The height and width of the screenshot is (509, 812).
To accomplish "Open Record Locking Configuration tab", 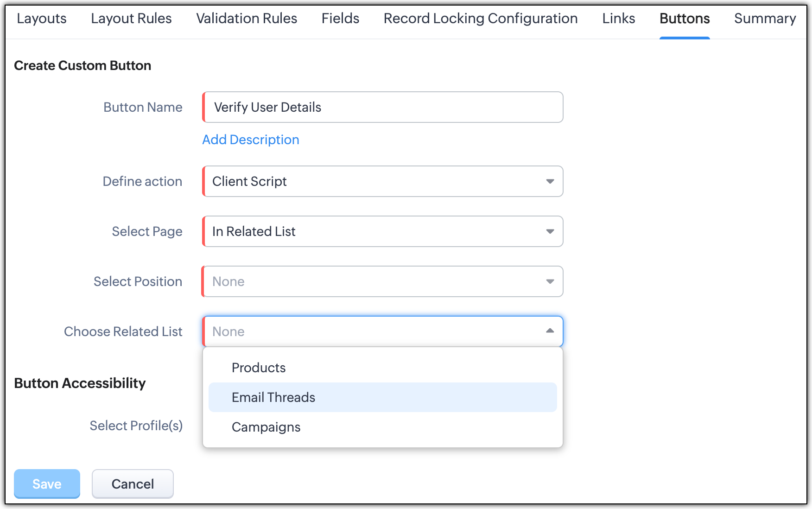I will (x=481, y=19).
